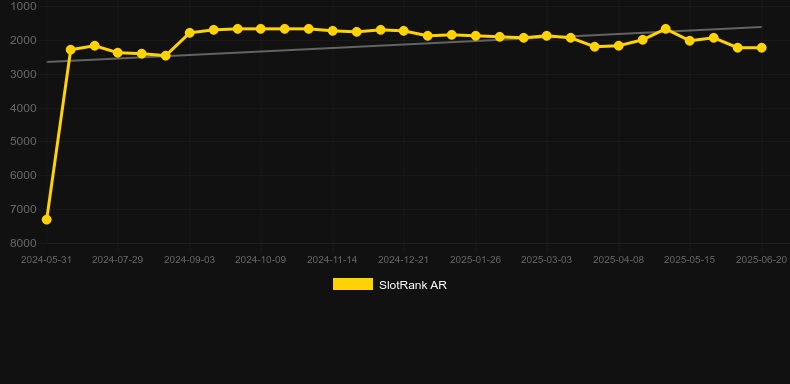This screenshot has width=790, height=384.
Task: Click the data point above 2024-10-09
Action: tap(260, 29)
